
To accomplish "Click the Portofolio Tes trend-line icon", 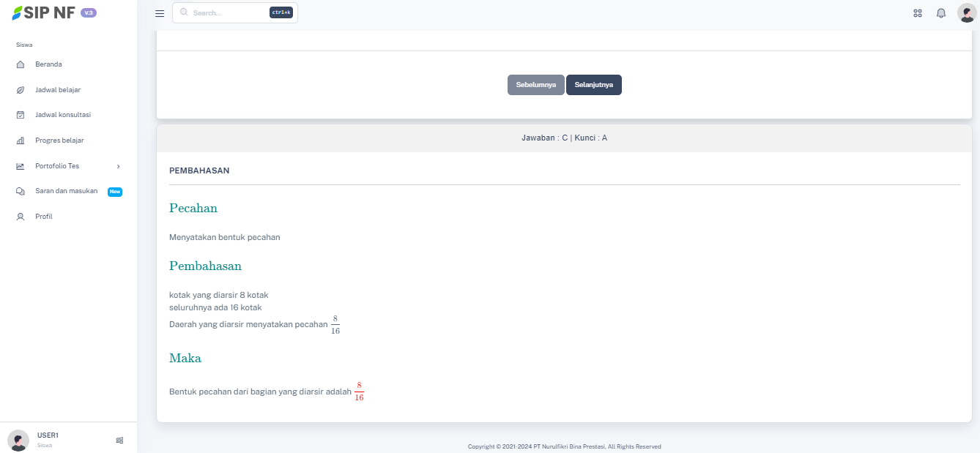I will point(20,165).
